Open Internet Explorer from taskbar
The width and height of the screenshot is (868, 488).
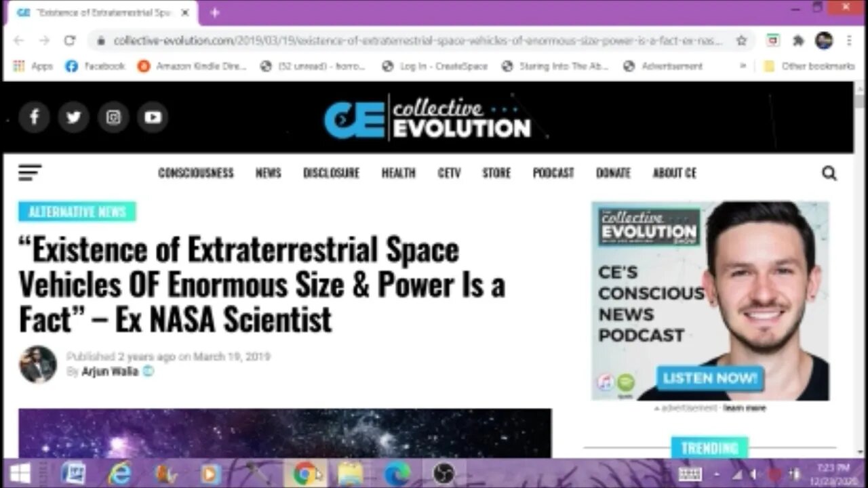point(119,473)
